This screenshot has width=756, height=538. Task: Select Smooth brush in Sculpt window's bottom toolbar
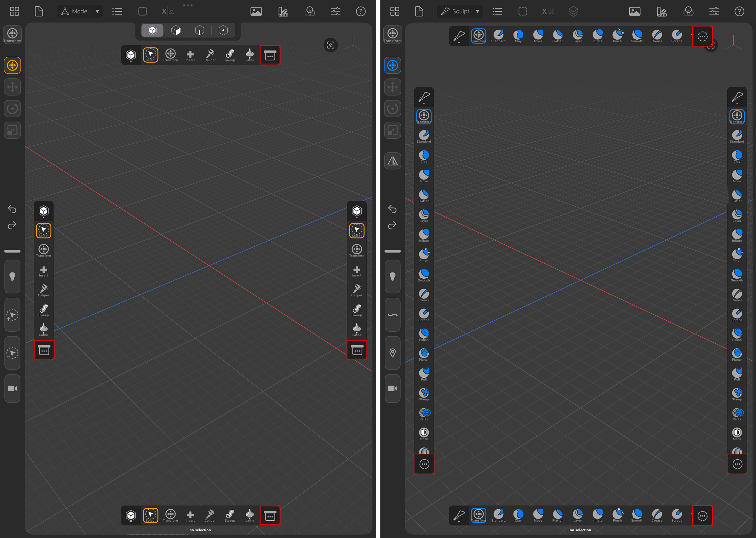point(637,515)
